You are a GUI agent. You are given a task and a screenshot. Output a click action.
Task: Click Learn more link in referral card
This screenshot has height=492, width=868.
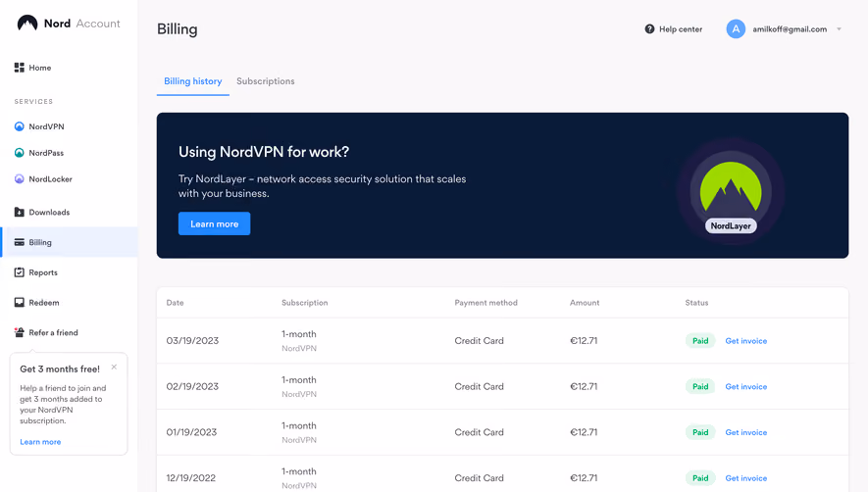point(40,442)
